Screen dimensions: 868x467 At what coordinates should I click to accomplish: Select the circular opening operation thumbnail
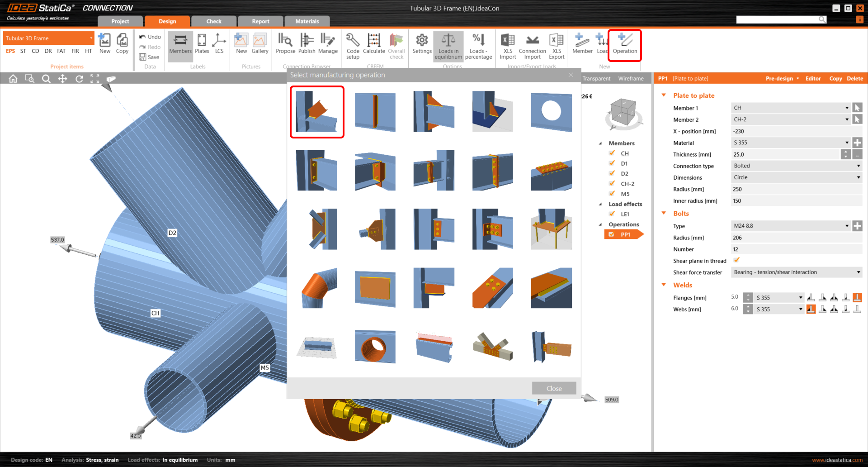551,112
